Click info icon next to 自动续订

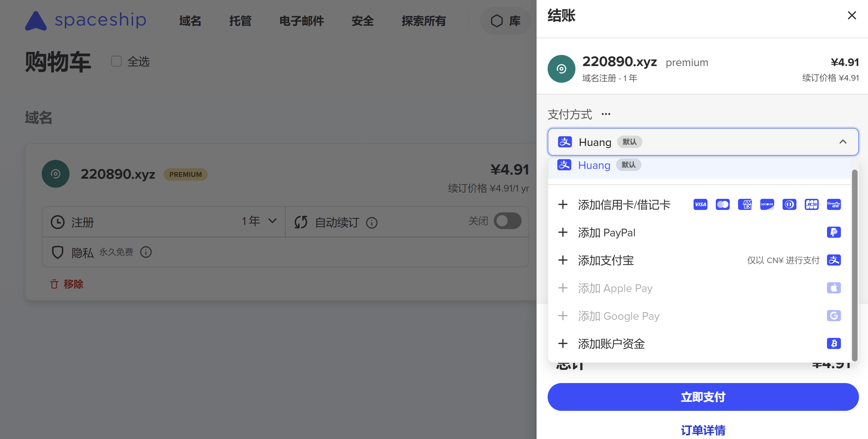372,222
